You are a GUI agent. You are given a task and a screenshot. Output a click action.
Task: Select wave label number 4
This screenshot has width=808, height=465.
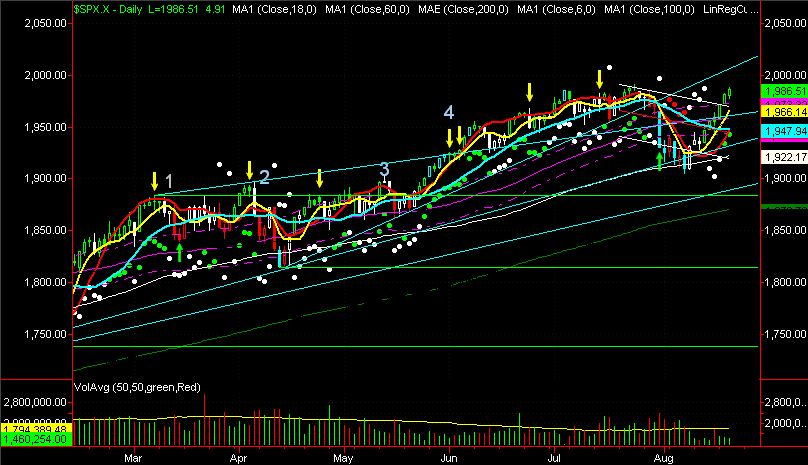(x=449, y=112)
